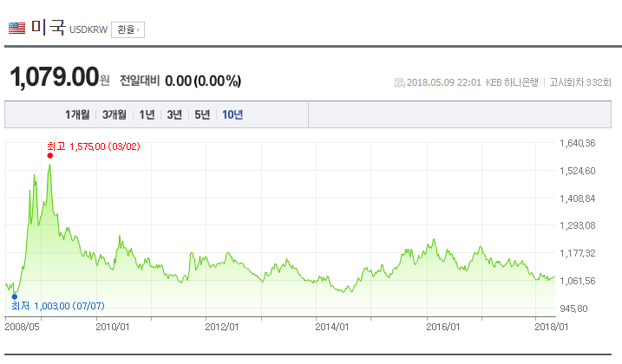Screen dimensions: 622x364
Task: Click the KEB 하나은행 source text
Action: (512, 82)
